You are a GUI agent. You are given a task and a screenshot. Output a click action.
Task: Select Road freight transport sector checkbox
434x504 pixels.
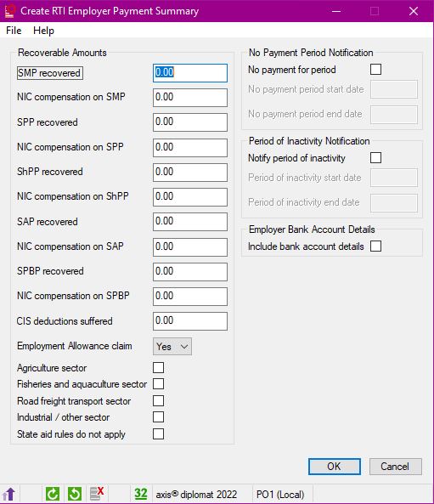[158, 401]
